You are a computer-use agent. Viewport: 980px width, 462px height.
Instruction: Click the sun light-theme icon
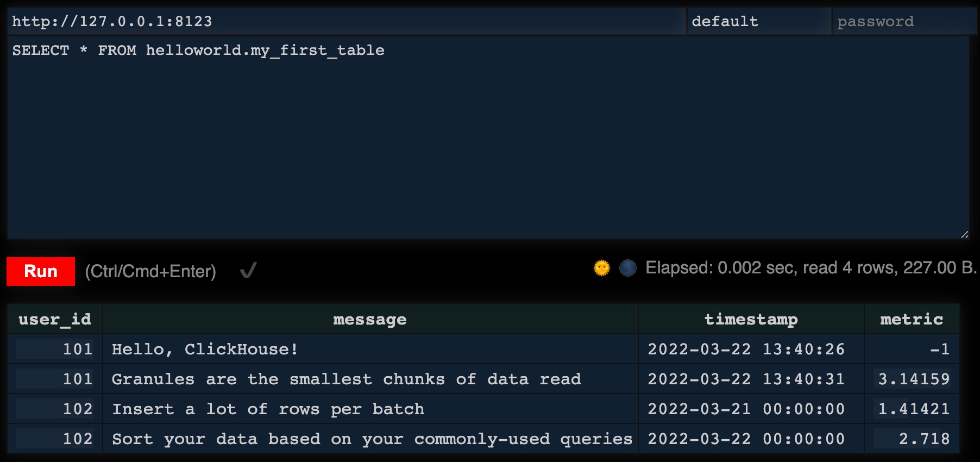[601, 268]
